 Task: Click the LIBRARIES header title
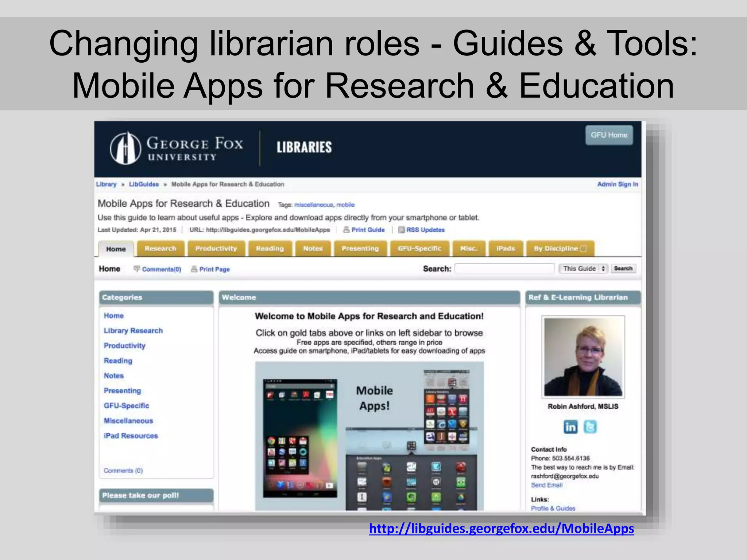click(304, 147)
